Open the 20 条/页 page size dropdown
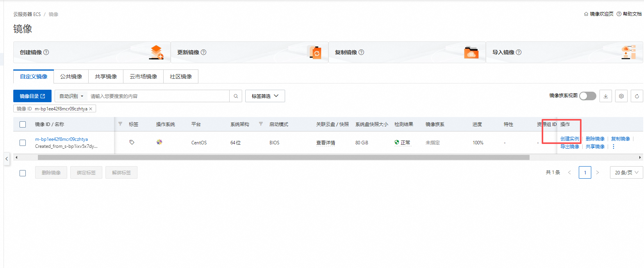The height and width of the screenshot is (268, 644). [x=626, y=172]
